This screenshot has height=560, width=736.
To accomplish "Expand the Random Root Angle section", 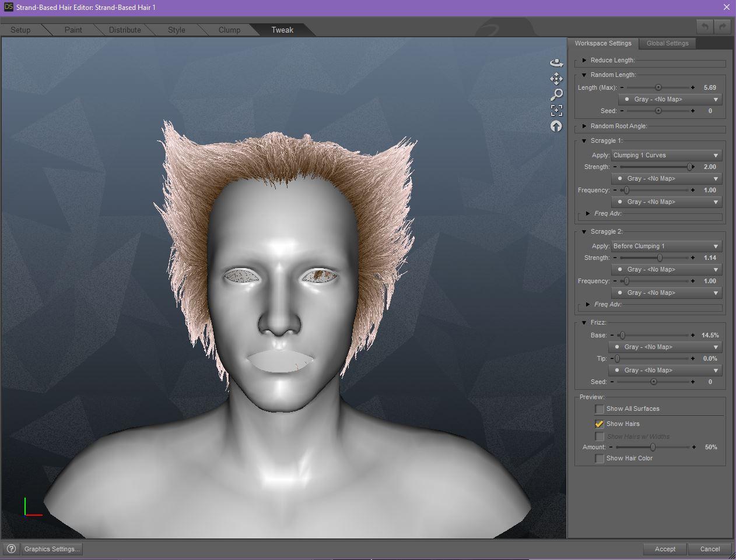I will point(584,126).
